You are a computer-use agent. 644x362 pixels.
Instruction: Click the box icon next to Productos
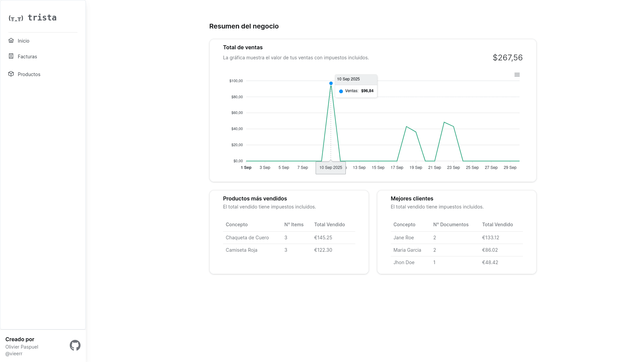pos(11,74)
